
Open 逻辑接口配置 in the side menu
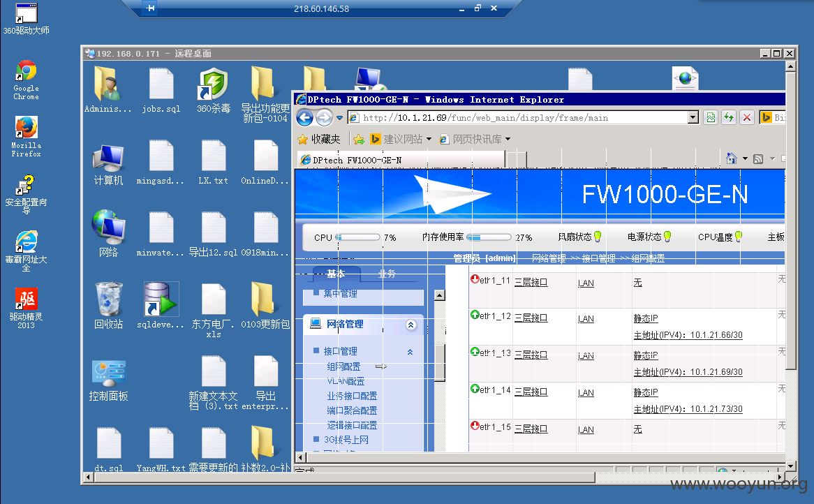[x=351, y=426]
